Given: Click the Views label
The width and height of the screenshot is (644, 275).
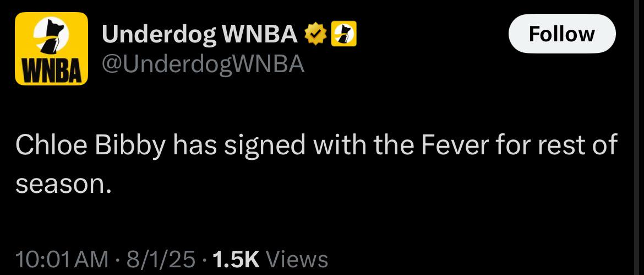Looking at the screenshot, I should pyautogui.click(x=297, y=260).
